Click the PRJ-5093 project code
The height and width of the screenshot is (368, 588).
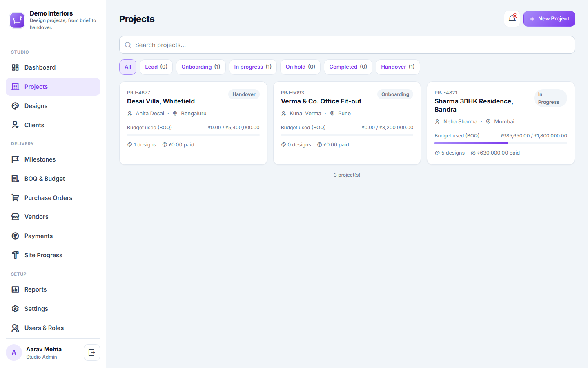coord(292,93)
